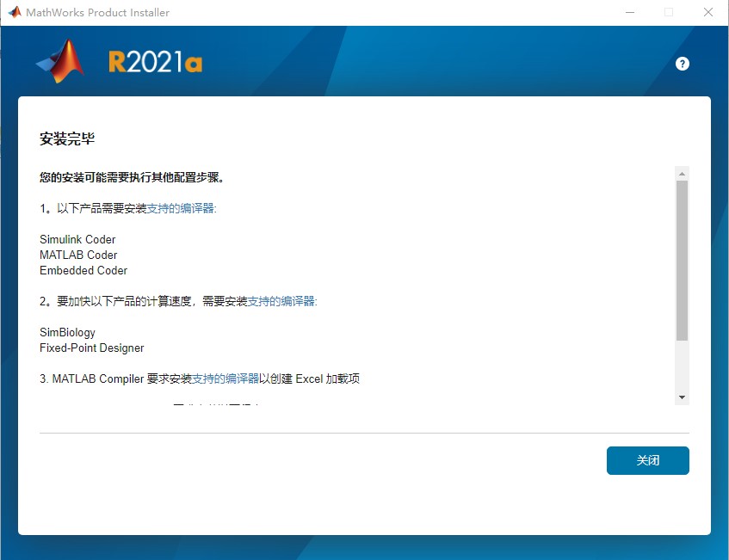Minimize the Product Installer window
Screen dimensions: 729x560
[629, 12]
